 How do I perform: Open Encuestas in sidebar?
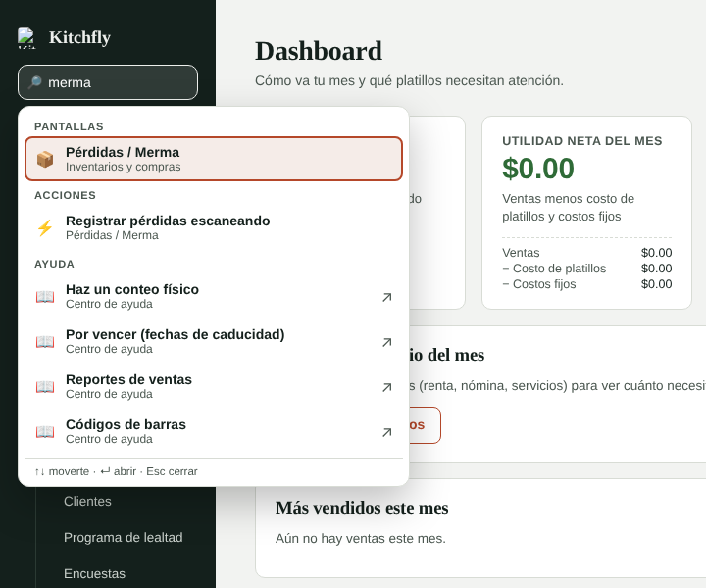click(94, 573)
